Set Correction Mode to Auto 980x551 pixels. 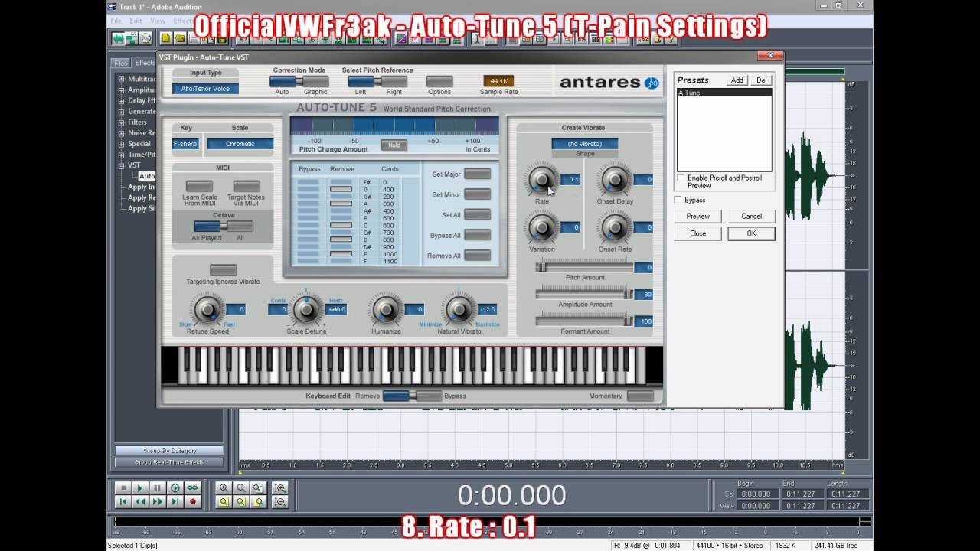[283, 81]
